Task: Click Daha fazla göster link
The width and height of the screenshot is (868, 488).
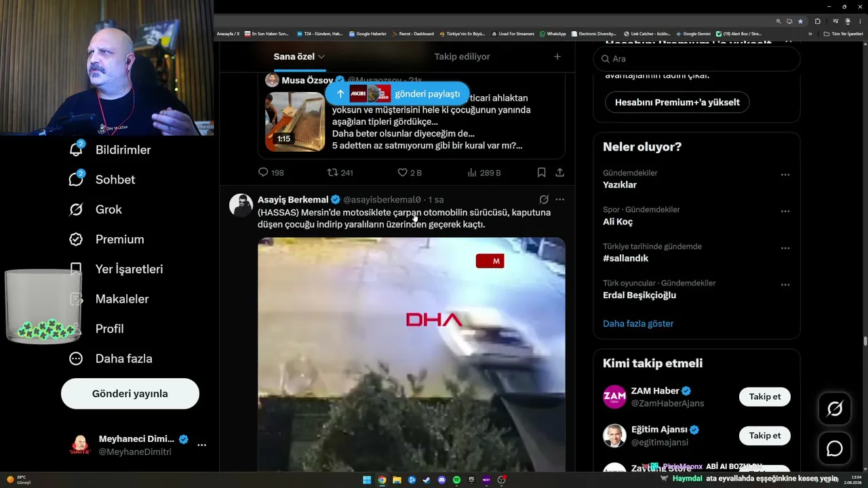Action: coord(638,324)
